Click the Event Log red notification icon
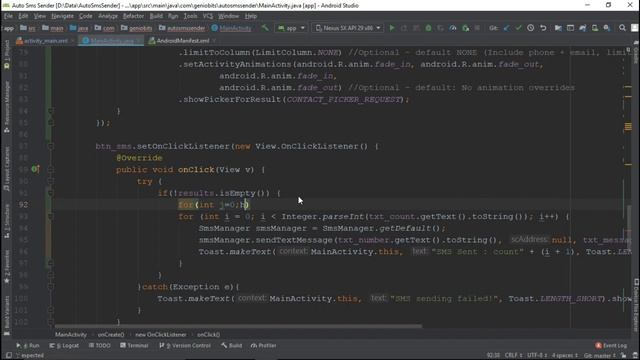This screenshot has height=360, width=640. pyautogui.click(x=598, y=345)
